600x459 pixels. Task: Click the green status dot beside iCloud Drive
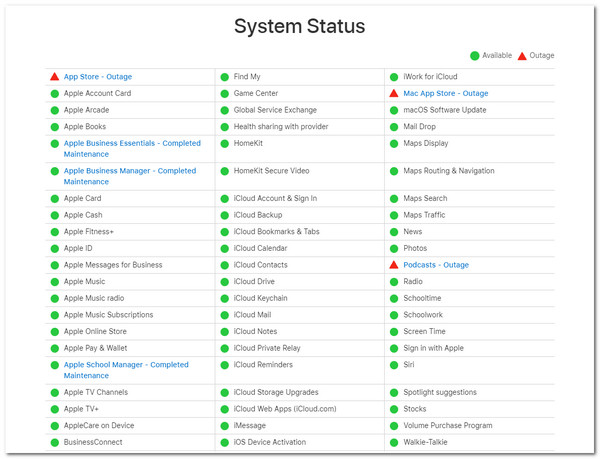[225, 282]
